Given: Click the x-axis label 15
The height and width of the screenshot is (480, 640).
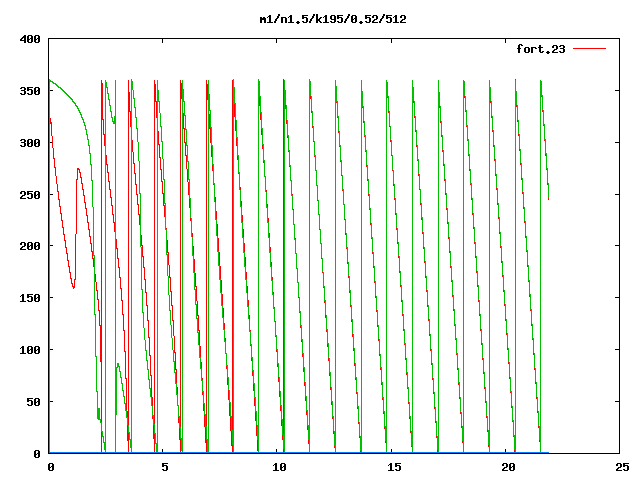Looking at the screenshot, I should [x=394, y=467].
